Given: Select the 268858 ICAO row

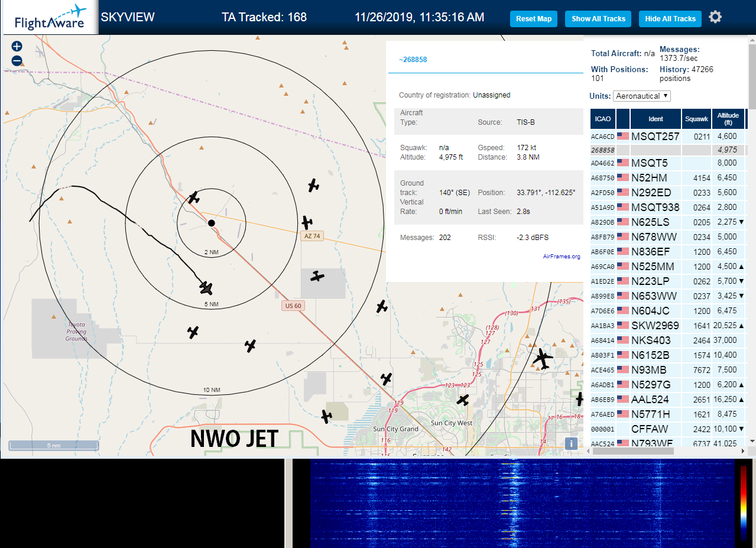Looking at the screenshot, I should [x=668, y=151].
